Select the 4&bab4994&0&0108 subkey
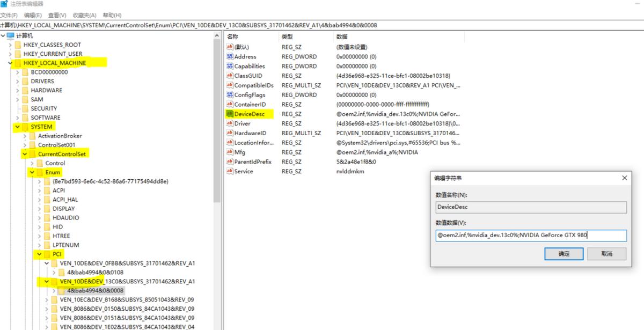Image resolution: width=644 pixels, height=330 pixels. click(x=92, y=273)
